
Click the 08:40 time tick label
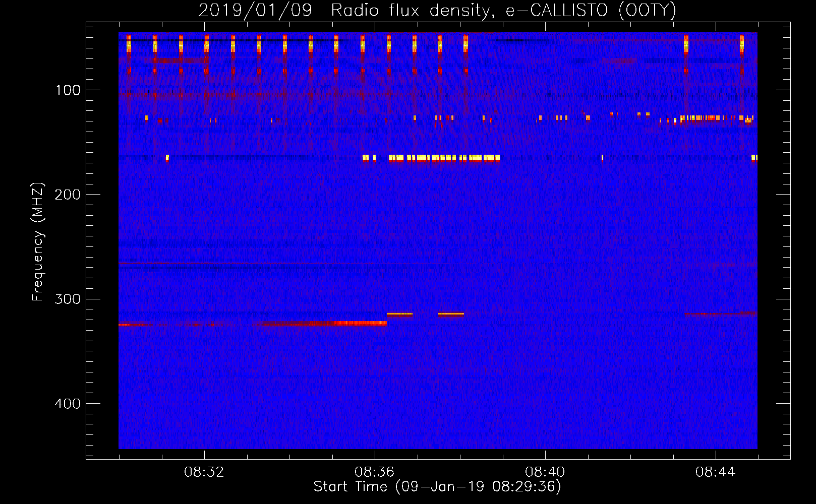tap(545, 472)
